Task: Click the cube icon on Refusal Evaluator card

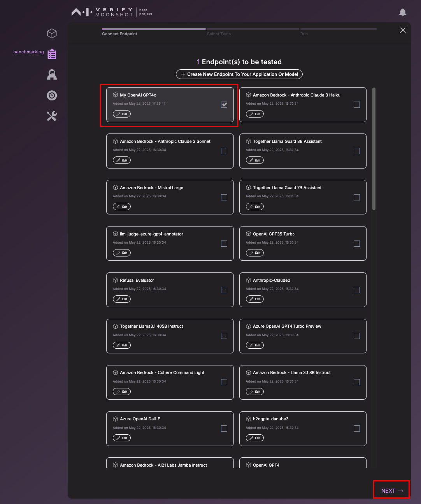Action: point(116,280)
